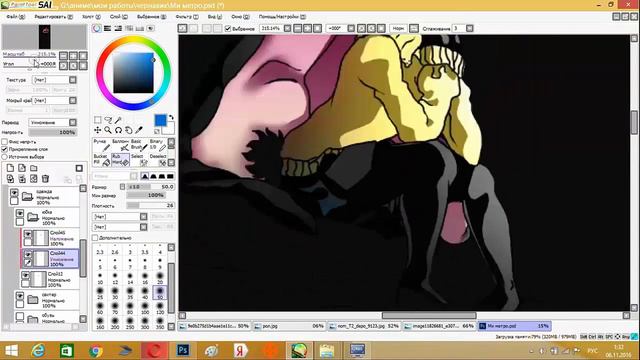Choose the Deselect pen tool
Viewport: 640px width, 360px height.
158,160
